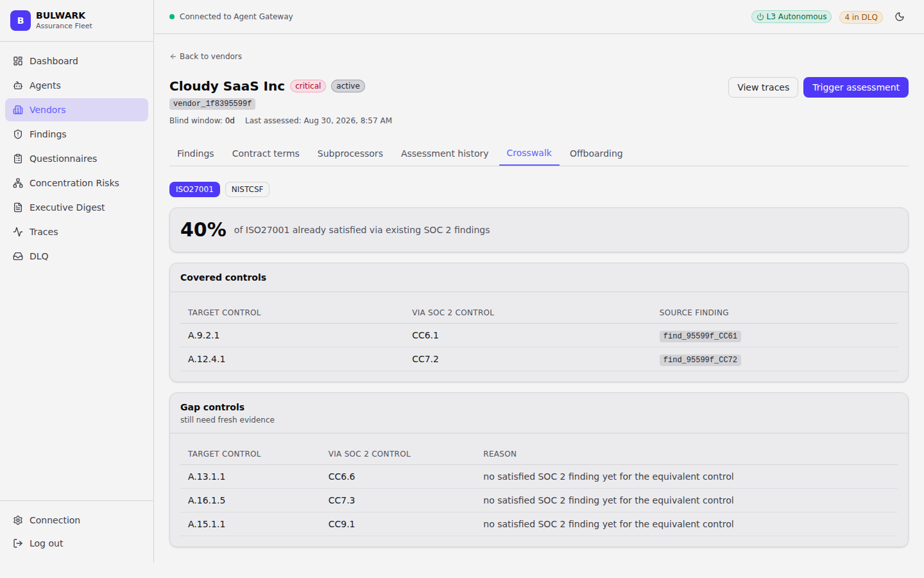Go to the Offboarding tab
This screenshot has width=924, height=578.
pos(596,153)
